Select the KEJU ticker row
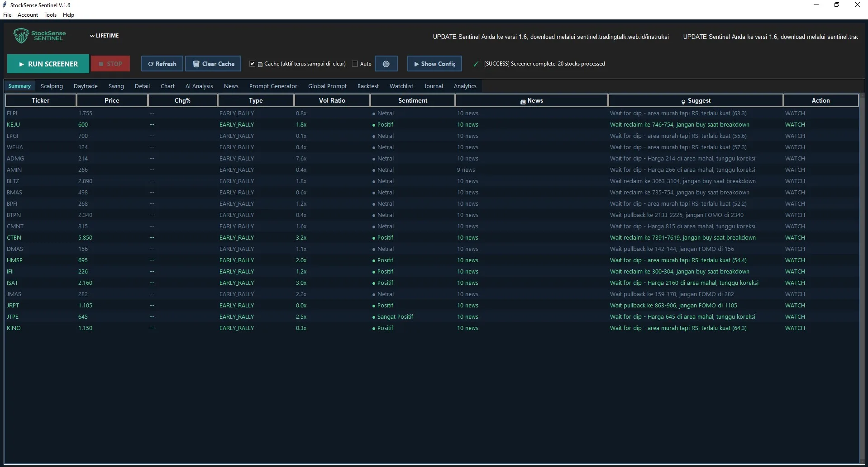 pyautogui.click(x=432, y=124)
